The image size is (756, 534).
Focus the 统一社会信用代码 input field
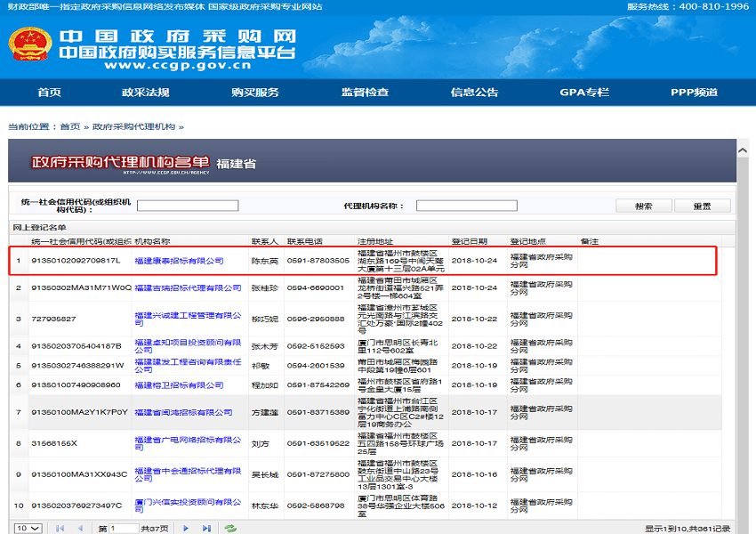point(188,206)
